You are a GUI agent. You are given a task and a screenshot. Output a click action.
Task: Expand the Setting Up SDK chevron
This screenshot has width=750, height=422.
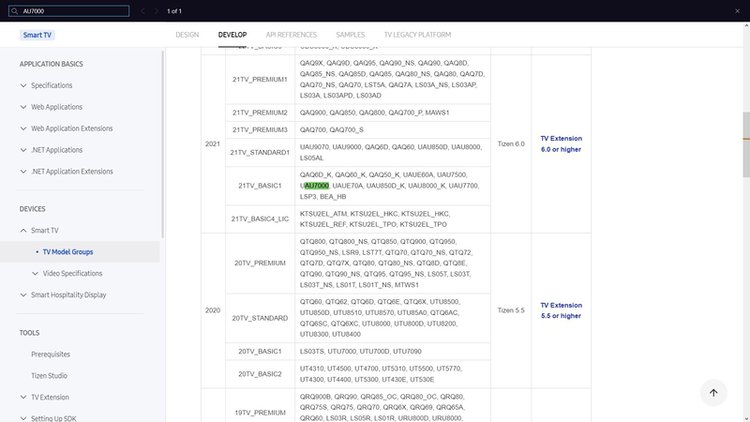point(23,418)
